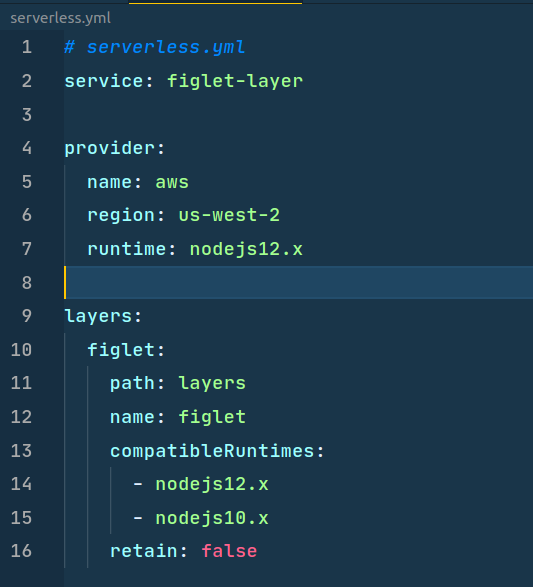The width and height of the screenshot is (533, 587).
Task: Click line number 3 in the gutter
Action: [27, 115]
